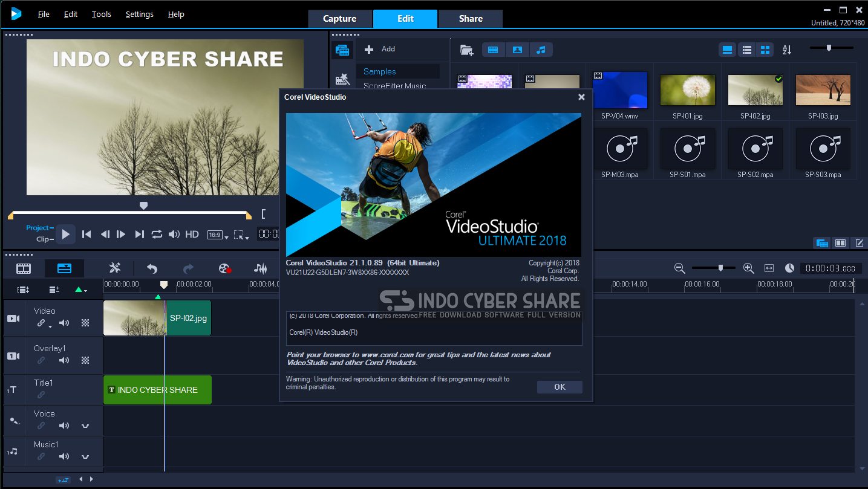Mute the Video track speaker
The height and width of the screenshot is (489, 868).
[x=64, y=323]
